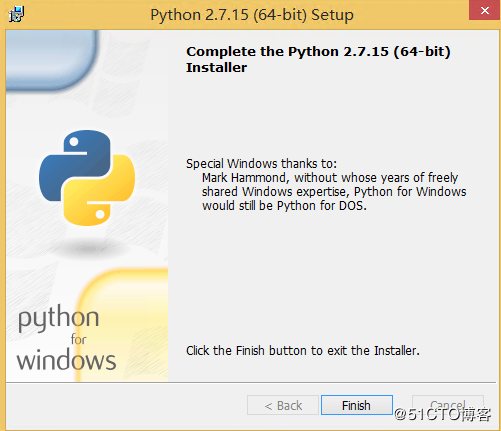Click the yellow snake half of the logo

(x=99, y=190)
